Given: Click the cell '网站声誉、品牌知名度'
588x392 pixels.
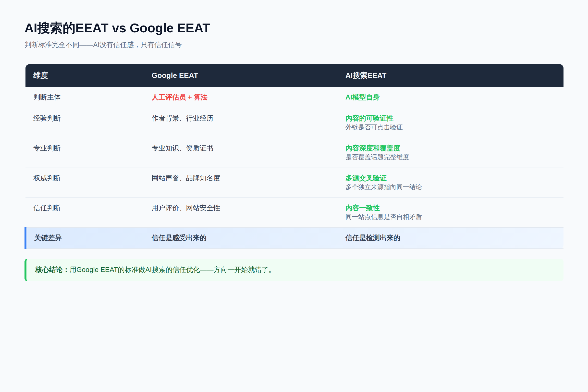Looking at the screenshot, I should click(186, 178).
